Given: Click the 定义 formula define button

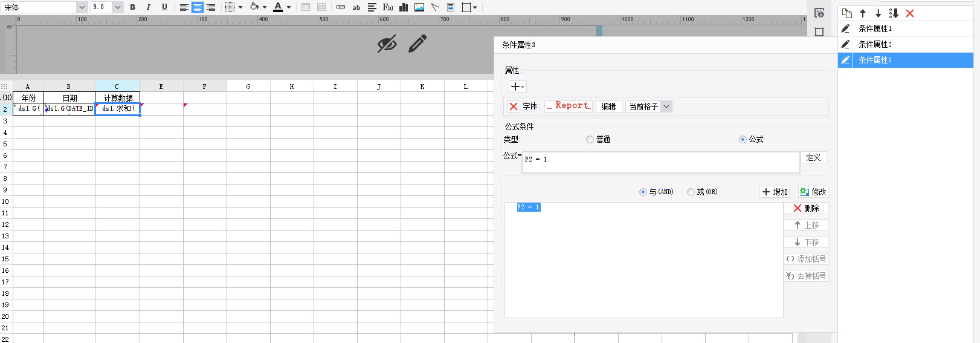Looking at the screenshot, I should [x=814, y=157].
